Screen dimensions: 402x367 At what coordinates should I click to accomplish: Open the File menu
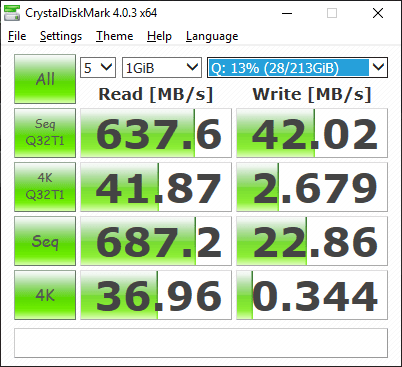[x=17, y=36]
